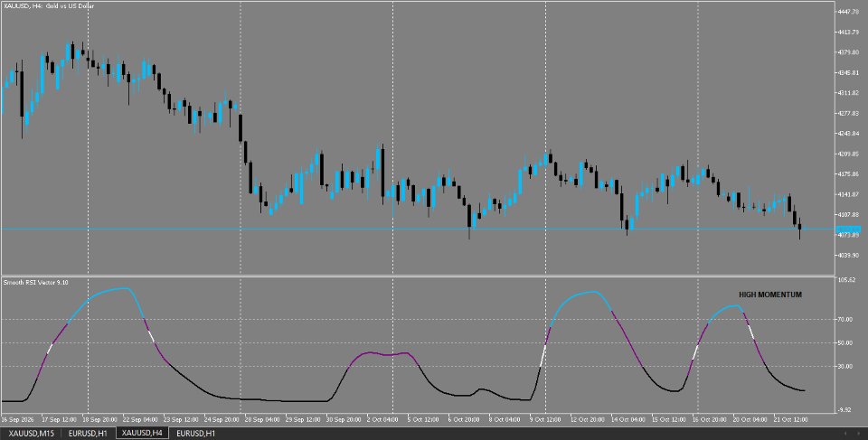
Task: Click the chart title XAUUSD, H4: Gold vs US Dollar
Action: (49, 6)
